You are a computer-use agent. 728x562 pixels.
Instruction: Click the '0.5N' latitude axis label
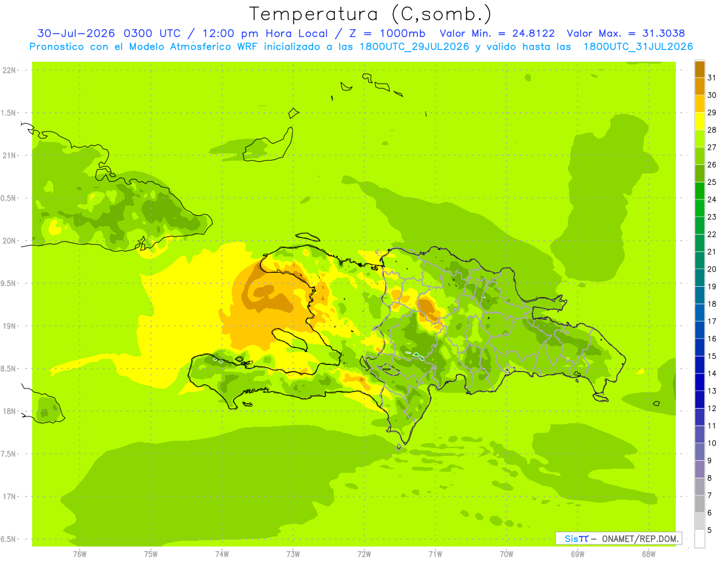point(9,198)
